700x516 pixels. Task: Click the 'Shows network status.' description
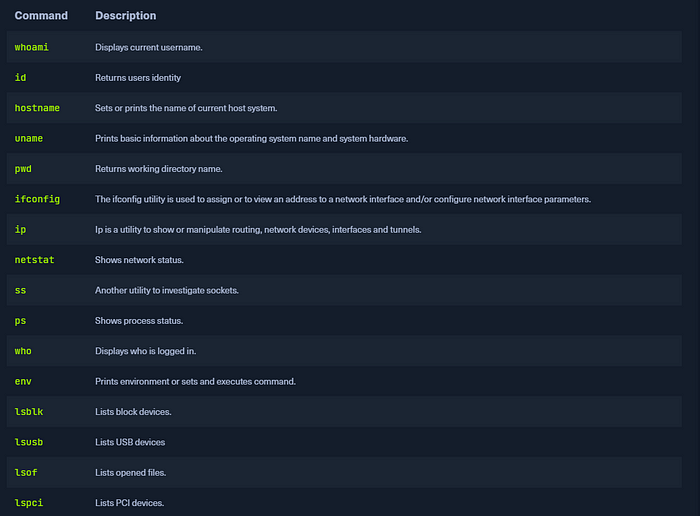(x=139, y=260)
